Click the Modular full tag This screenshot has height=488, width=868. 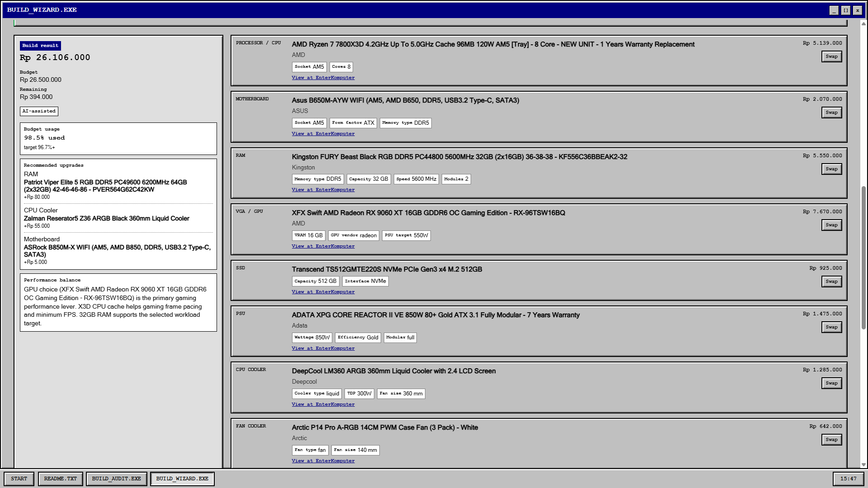point(400,338)
